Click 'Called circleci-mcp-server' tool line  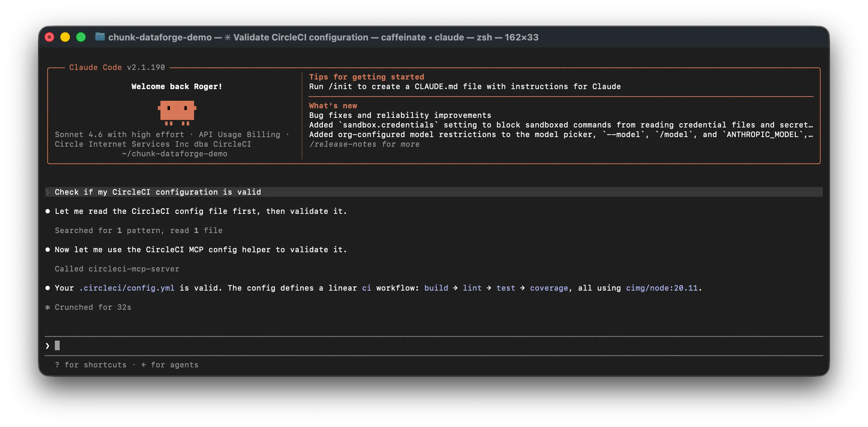(117, 269)
